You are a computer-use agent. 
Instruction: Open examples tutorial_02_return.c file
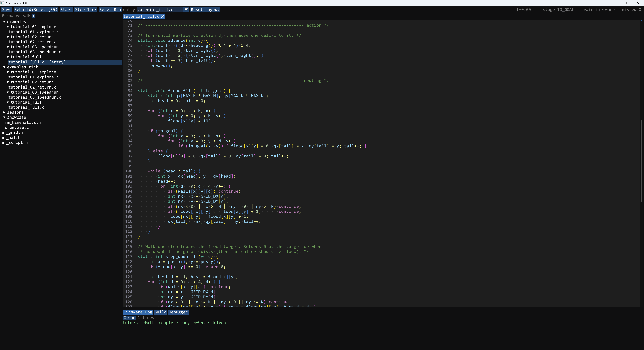pyautogui.click(x=32, y=42)
